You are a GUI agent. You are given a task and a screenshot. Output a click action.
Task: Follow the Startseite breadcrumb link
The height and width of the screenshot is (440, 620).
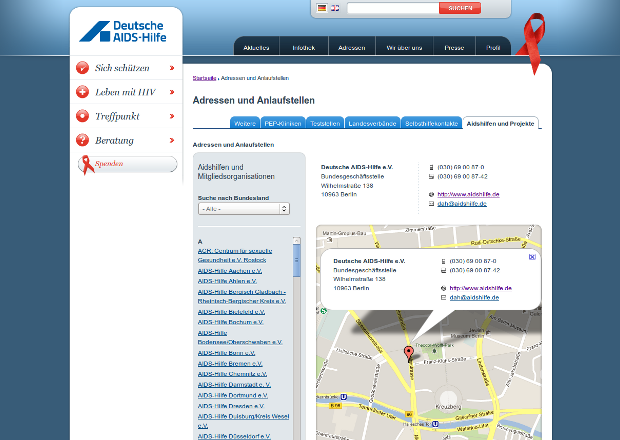(x=204, y=78)
